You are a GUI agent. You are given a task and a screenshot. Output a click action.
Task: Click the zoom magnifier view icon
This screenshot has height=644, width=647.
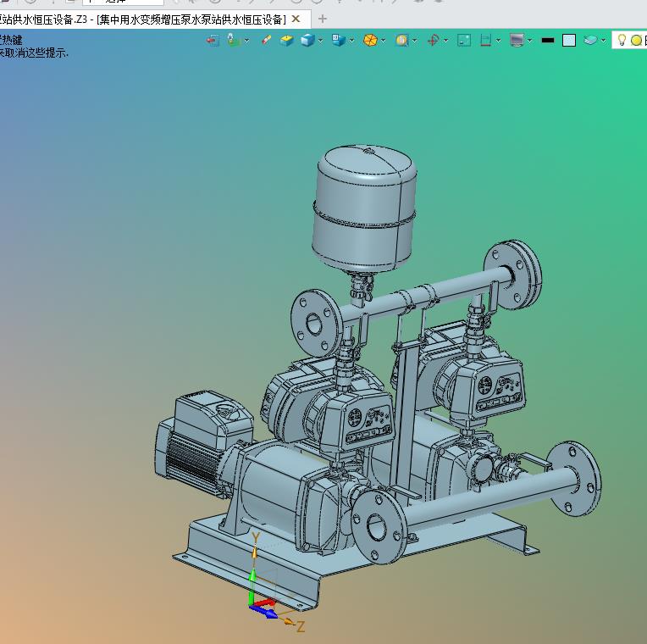401,40
